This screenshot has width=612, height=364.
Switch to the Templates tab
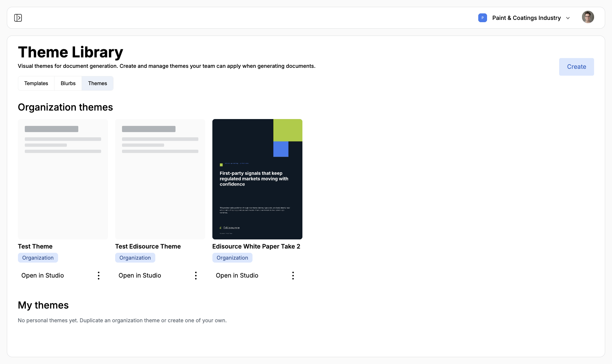tap(36, 83)
